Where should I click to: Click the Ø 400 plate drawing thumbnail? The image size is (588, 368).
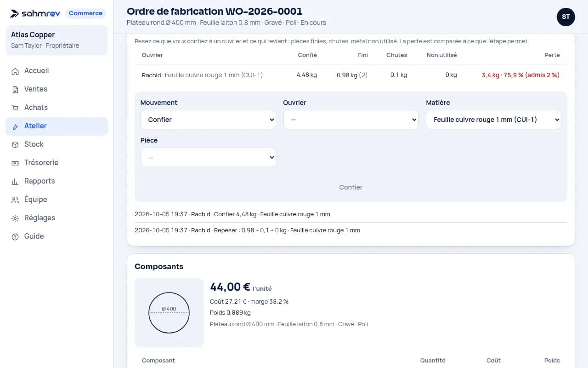click(169, 313)
